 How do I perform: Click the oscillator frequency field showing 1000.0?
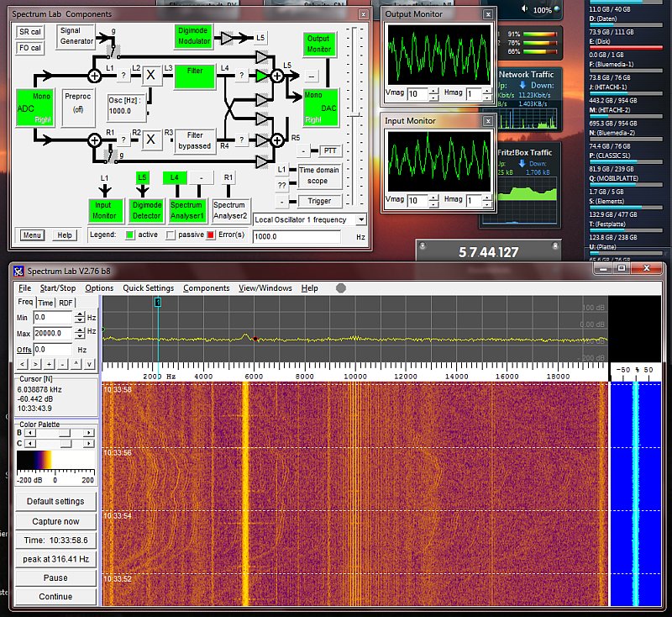click(x=296, y=238)
